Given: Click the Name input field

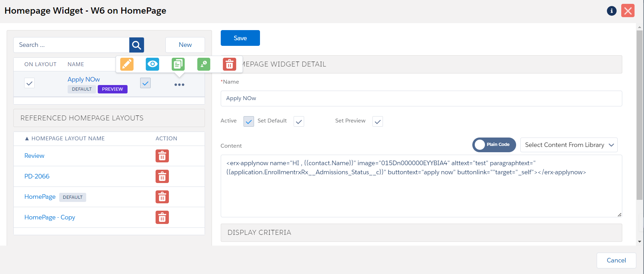Looking at the screenshot, I should [421, 98].
